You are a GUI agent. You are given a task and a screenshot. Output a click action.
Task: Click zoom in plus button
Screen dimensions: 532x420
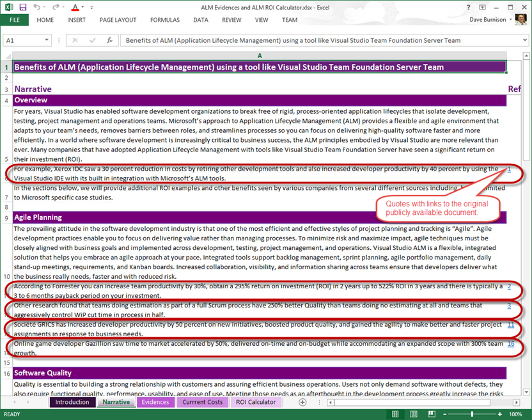(x=500, y=414)
